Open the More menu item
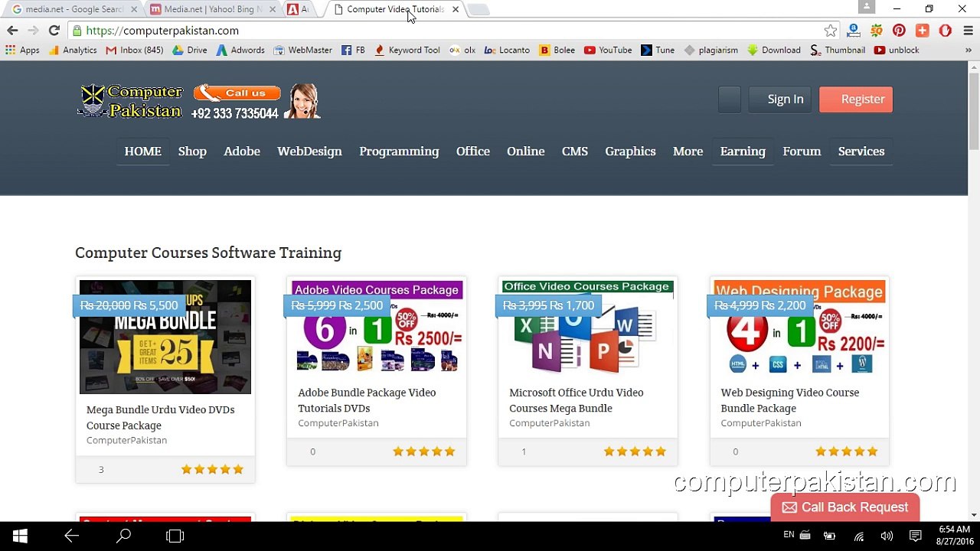The width and height of the screenshot is (980, 551). point(688,151)
